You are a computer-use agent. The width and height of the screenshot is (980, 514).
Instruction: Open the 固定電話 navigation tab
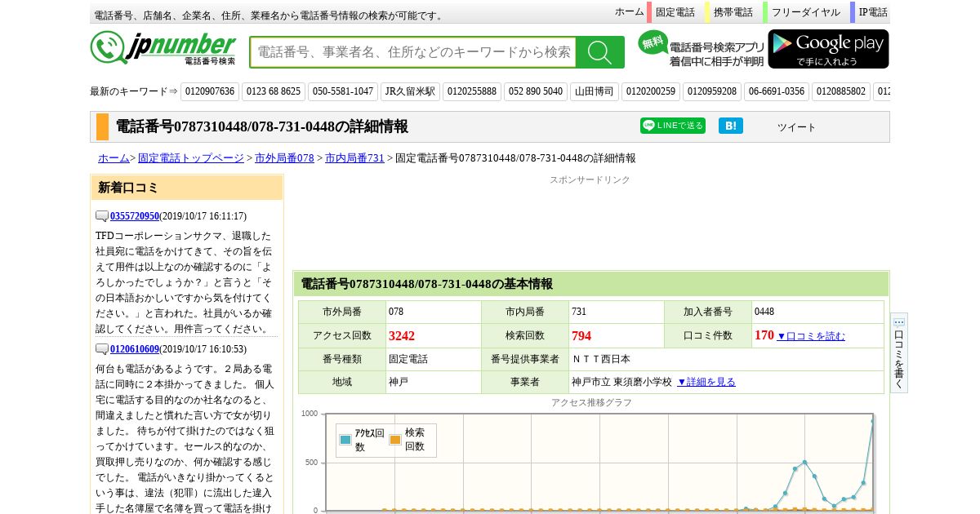click(675, 12)
